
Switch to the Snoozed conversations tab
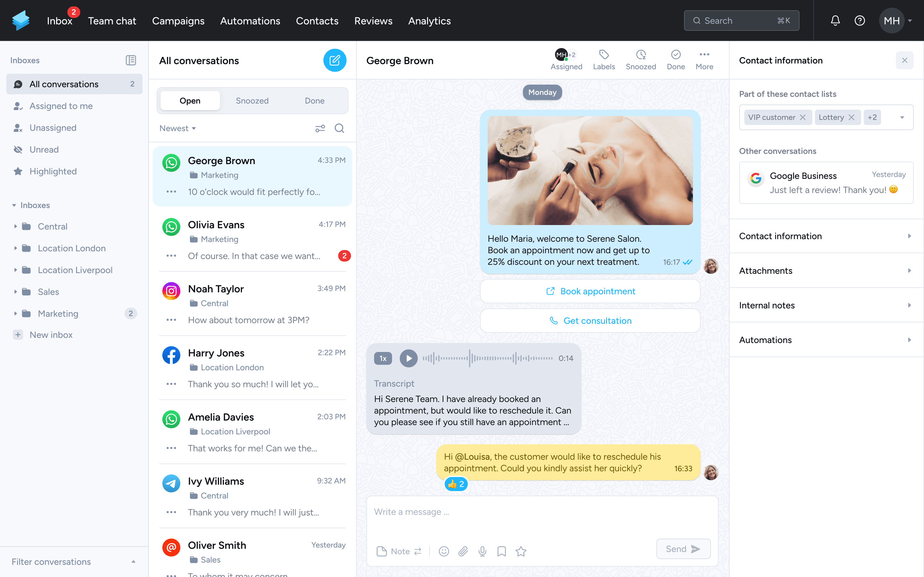252,100
